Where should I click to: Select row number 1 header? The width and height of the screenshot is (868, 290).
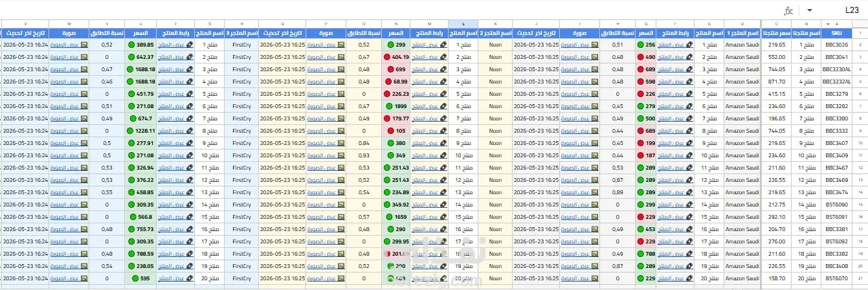click(861, 33)
